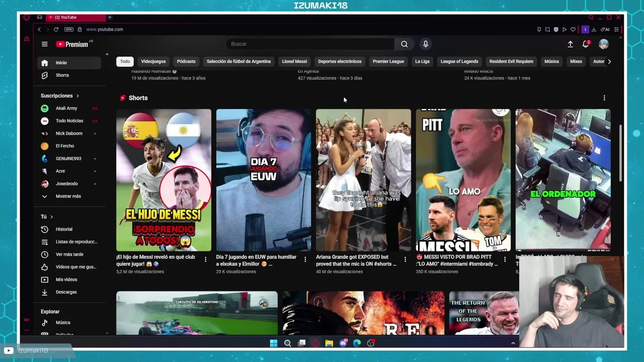The width and height of the screenshot is (644, 362).
Task: Open options for El hijo de Messi short
Action: pyautogui.click(x=205, y=259)
